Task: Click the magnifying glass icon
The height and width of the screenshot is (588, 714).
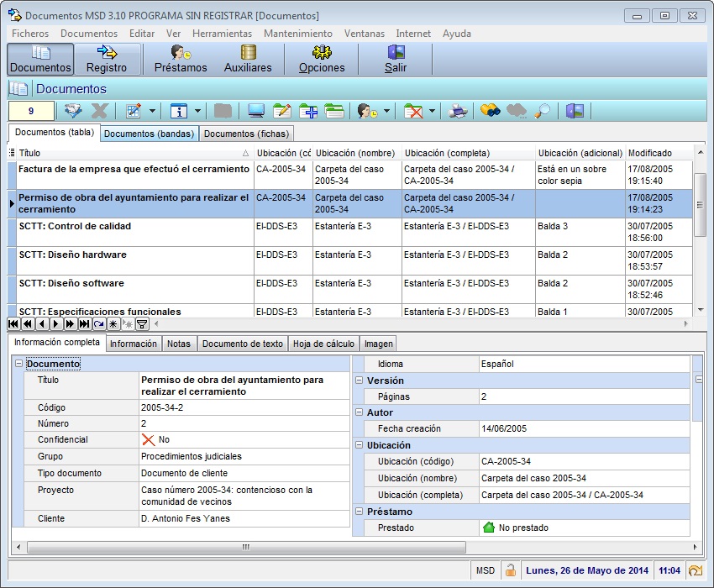Action: (542, 111)
